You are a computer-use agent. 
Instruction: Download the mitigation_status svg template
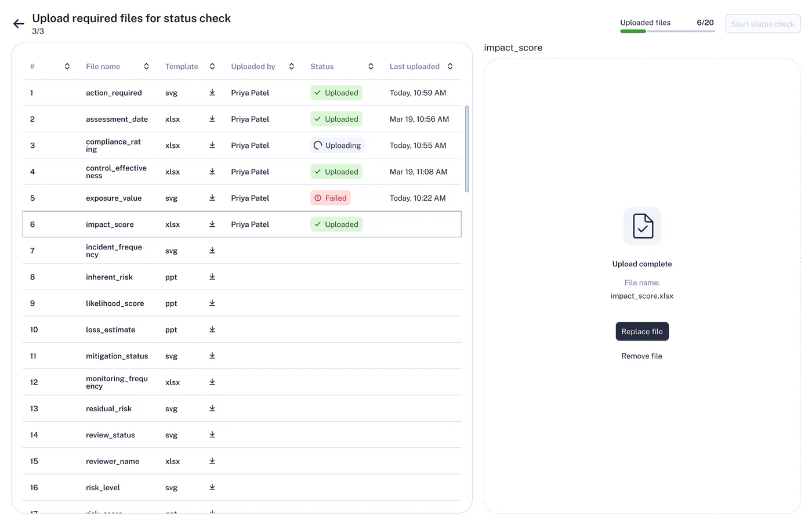pyautogui.click(x=212, y=356)
